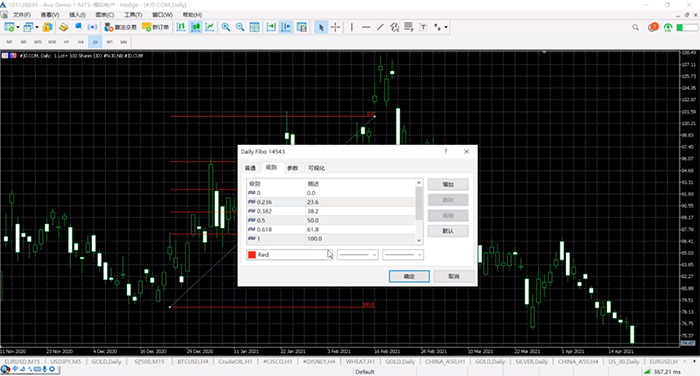700x376 pixels.
Task: Click the gold stacked IDE toolbar icon
Action: pos(63,27)
